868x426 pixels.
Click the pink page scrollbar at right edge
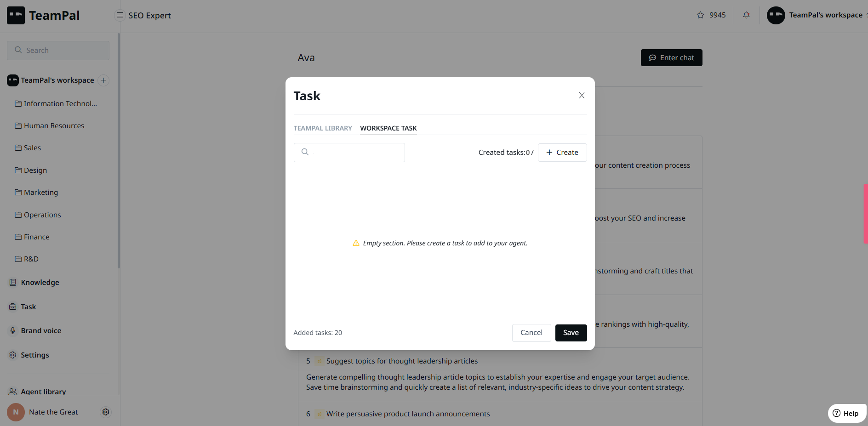866,213
